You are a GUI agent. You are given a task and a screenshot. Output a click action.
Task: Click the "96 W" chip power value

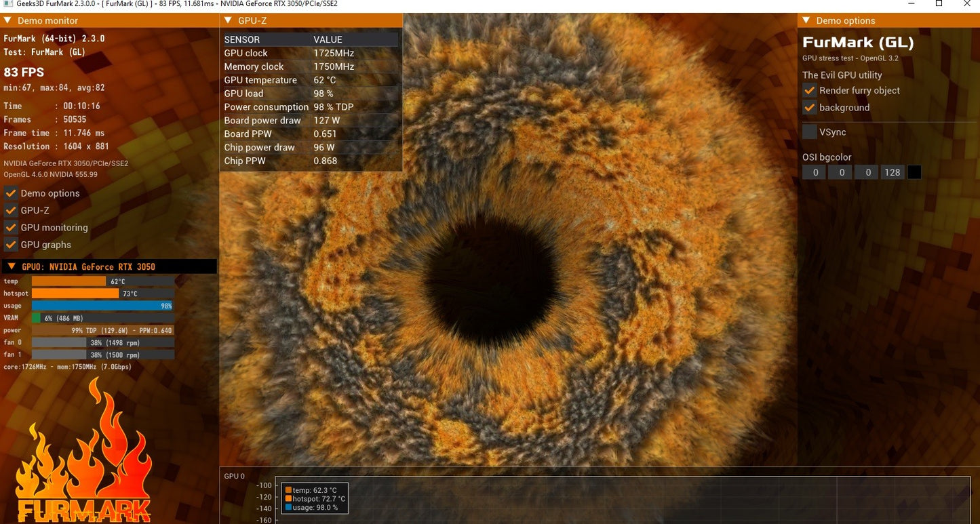pyautogui.click(x=324, y=147)
